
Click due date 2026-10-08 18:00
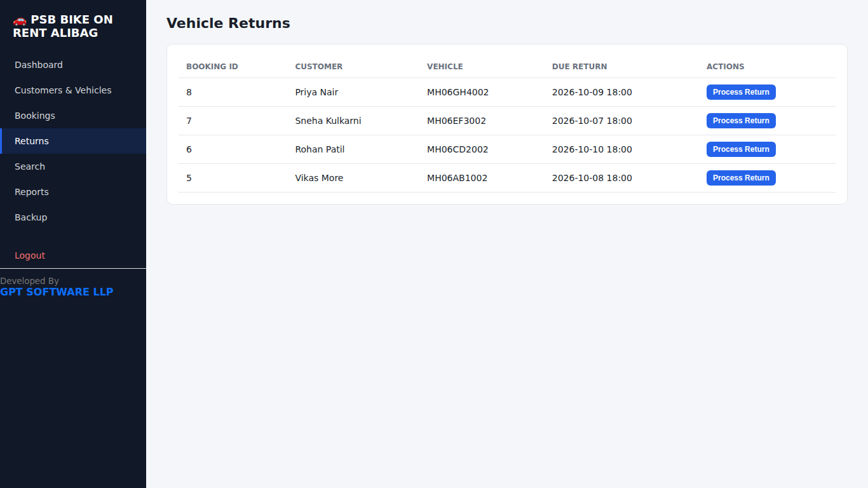(592, 178)
